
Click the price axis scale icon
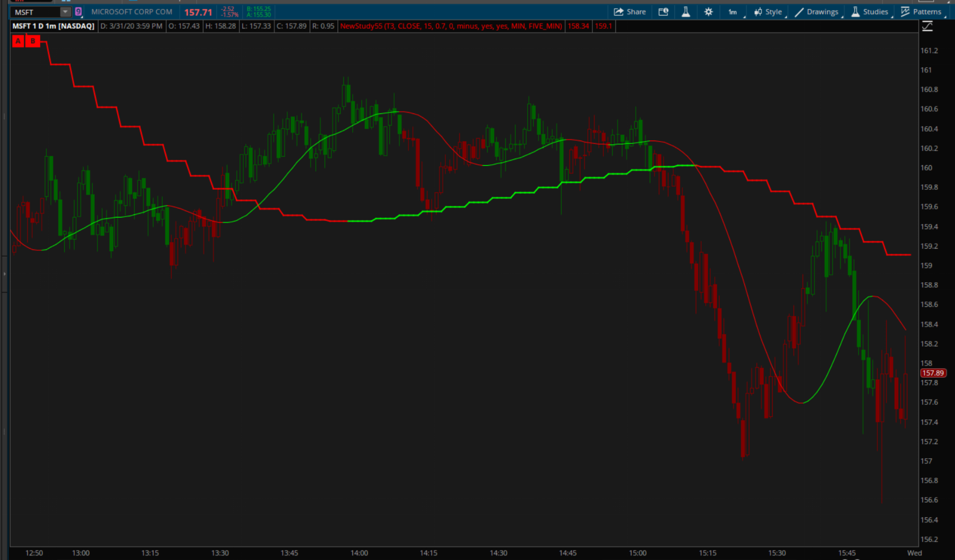927,27
